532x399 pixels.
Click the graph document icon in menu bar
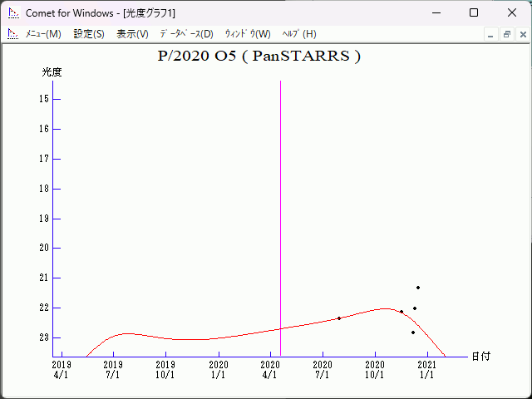click(x=12, y=34)
